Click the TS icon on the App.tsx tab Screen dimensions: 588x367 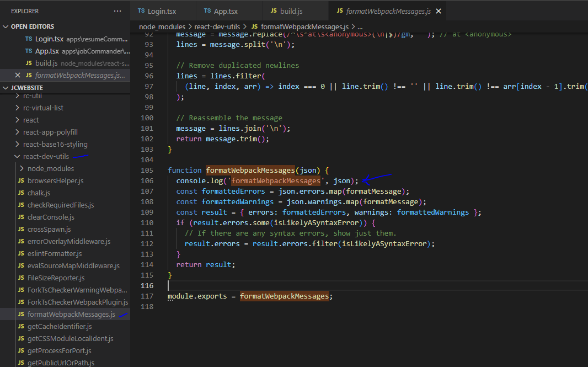tap(206, 10)
